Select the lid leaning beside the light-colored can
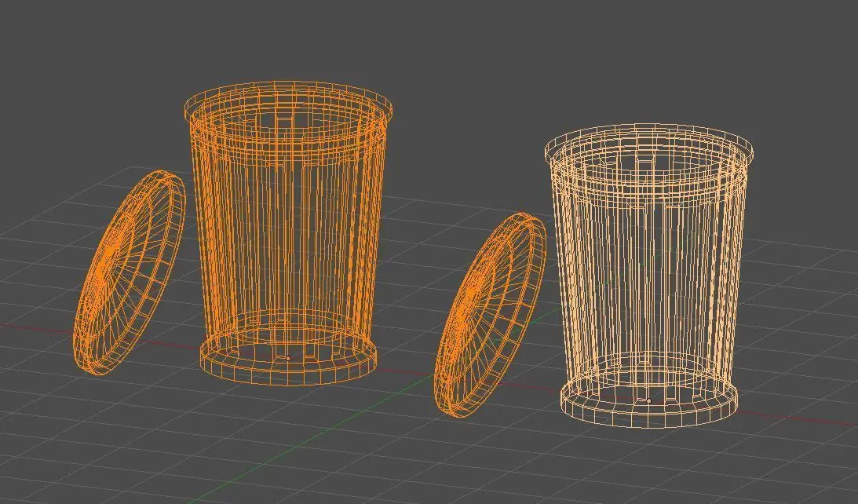Viewport: 858px width, 504px height. (x=491, y=315)
